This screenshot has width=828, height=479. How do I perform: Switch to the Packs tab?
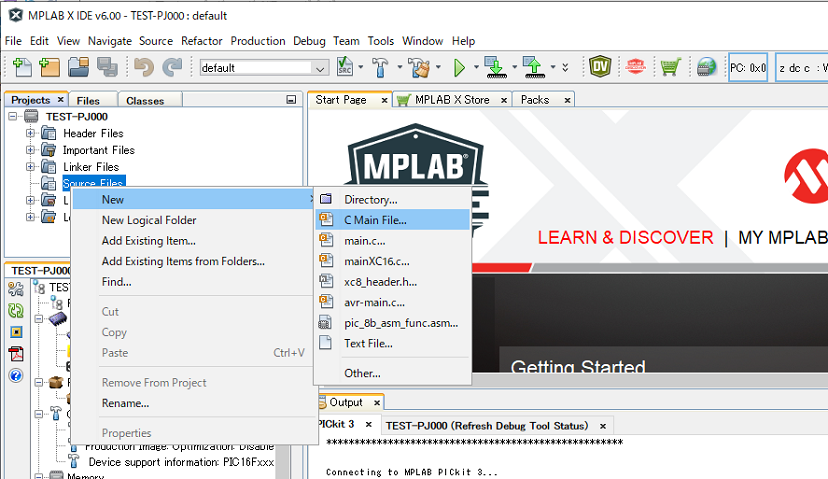click(534, 100)
